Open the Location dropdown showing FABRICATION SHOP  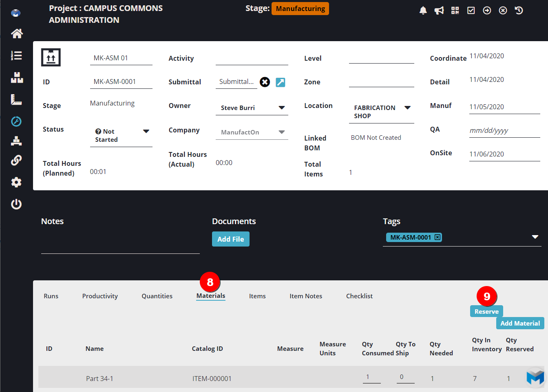407,108
